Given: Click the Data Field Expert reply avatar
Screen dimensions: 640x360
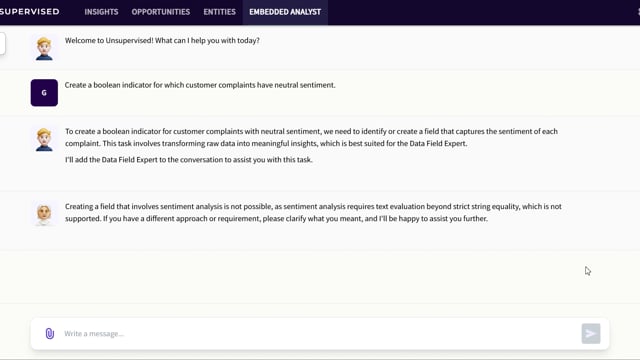Looking at the screenshot, I should (x=44, y=213).
